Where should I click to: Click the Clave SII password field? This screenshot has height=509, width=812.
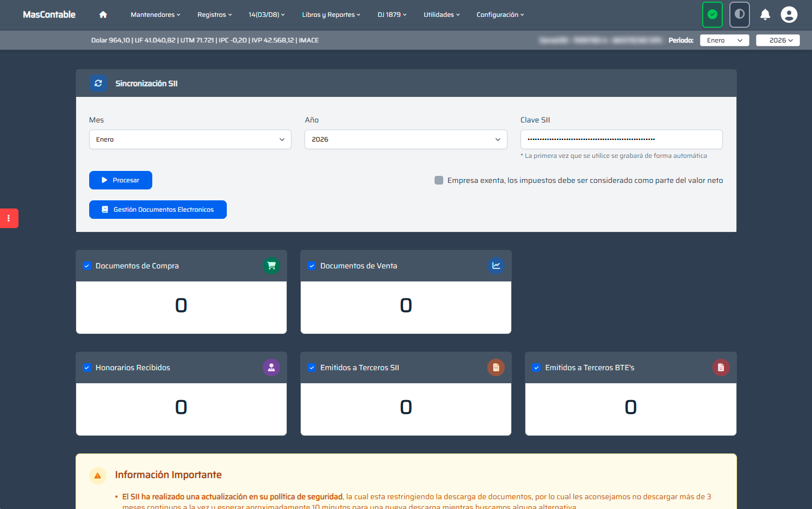point(621,139)
